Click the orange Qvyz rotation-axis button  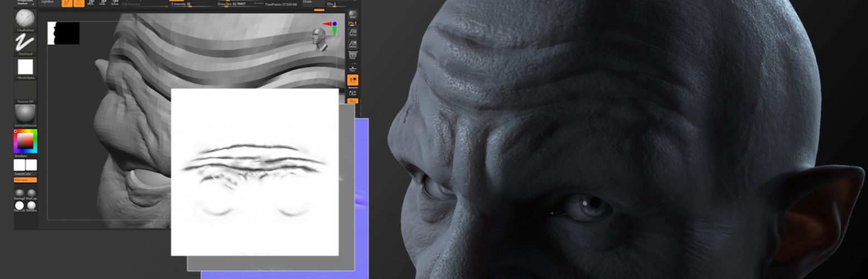point(353,101)
